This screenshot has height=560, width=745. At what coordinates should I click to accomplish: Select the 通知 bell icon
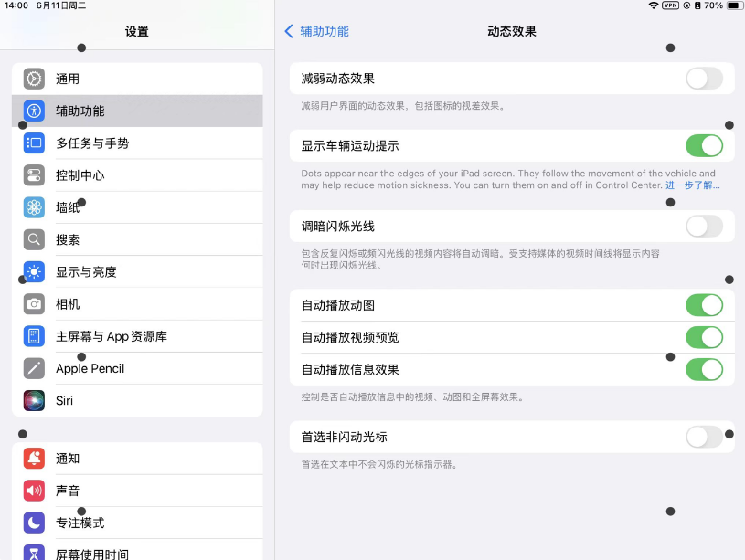tap(34, 459)
